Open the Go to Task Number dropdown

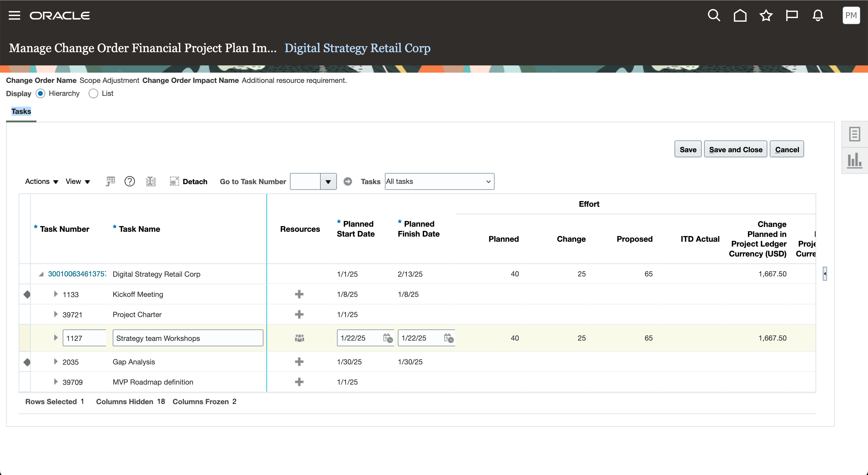click(328, 181)
